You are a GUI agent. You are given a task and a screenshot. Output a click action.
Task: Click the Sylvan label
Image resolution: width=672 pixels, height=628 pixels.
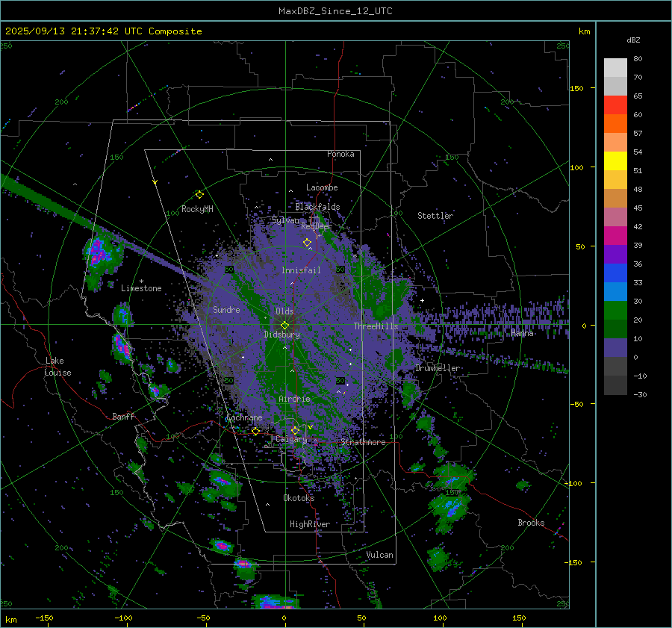(285, 220)
